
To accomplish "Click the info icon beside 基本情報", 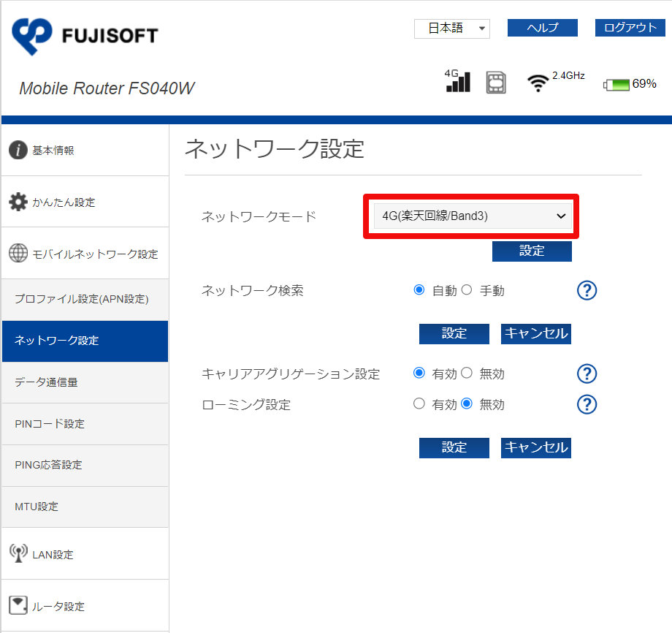I will [18, 150].
